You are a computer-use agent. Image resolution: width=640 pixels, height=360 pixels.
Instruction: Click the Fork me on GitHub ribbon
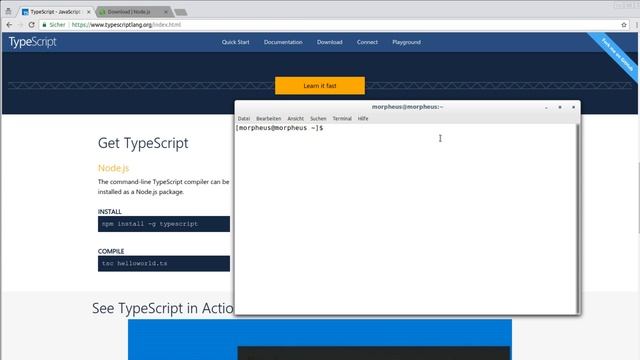click(x=616, y=55)
